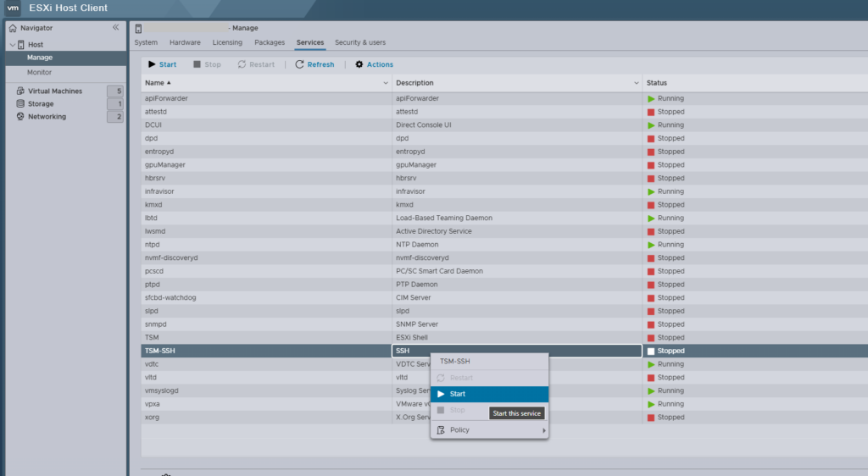Click the green Running icon for DCUI
Image resolution: width=868 pixels, height=476 pixels.
(651, 125)
